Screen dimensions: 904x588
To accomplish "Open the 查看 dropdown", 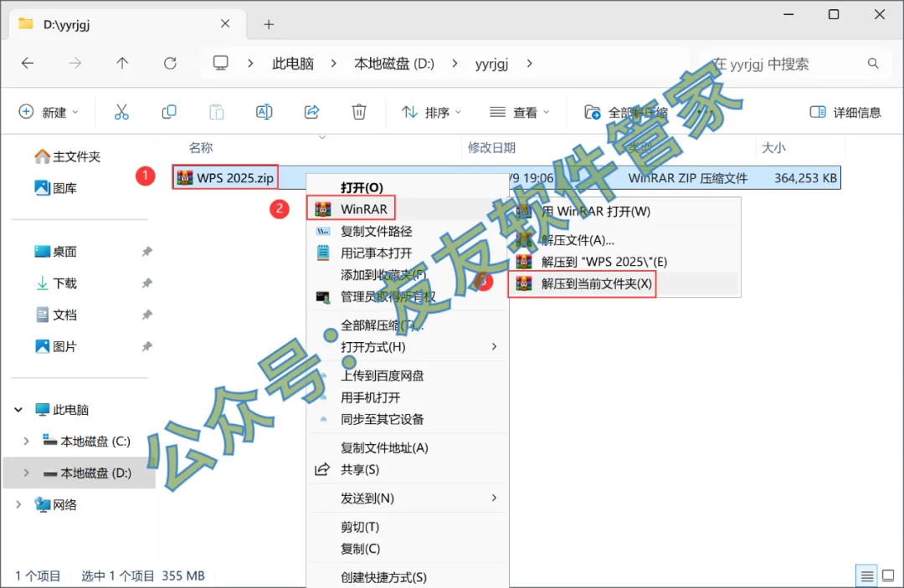I will (519, 112).
